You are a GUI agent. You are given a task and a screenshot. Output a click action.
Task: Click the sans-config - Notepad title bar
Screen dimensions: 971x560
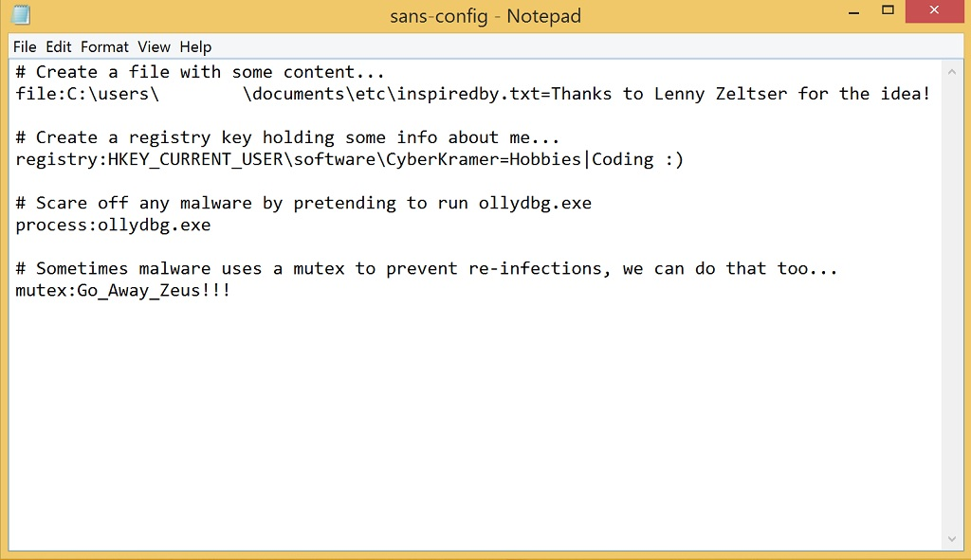point(485,15)
